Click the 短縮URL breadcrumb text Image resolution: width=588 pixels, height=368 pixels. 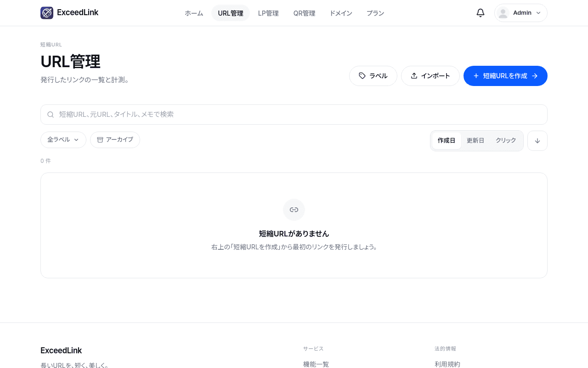(51, 45)
